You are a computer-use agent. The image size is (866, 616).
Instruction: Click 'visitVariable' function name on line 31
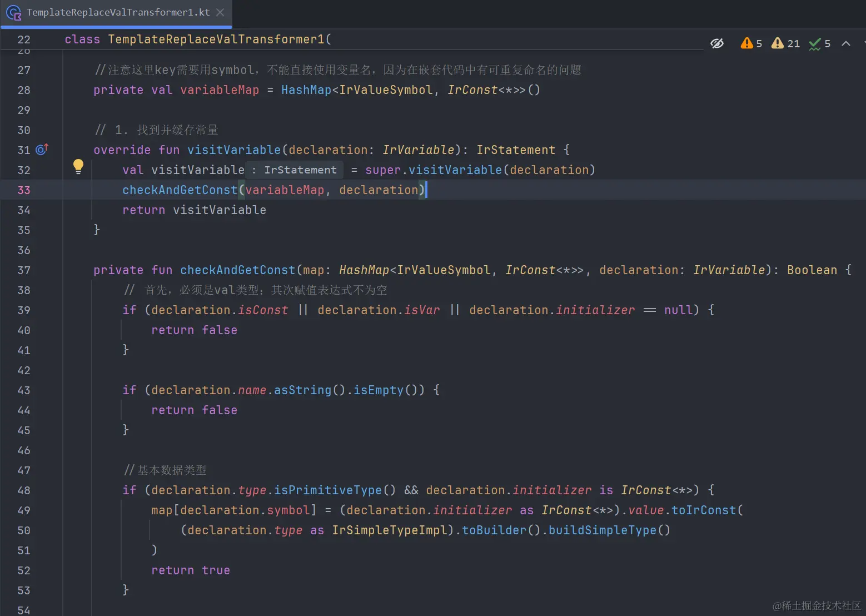click(234, 150)
